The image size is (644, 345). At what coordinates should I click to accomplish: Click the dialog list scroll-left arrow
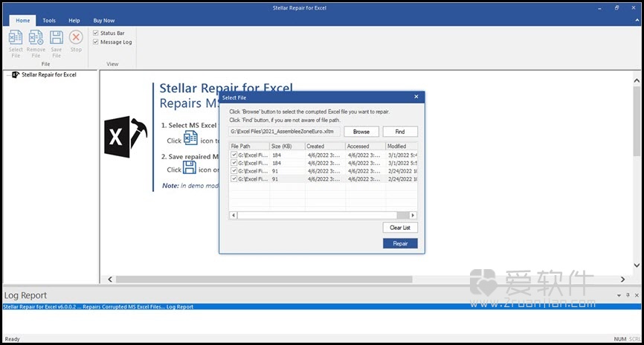tap(233, 215)
